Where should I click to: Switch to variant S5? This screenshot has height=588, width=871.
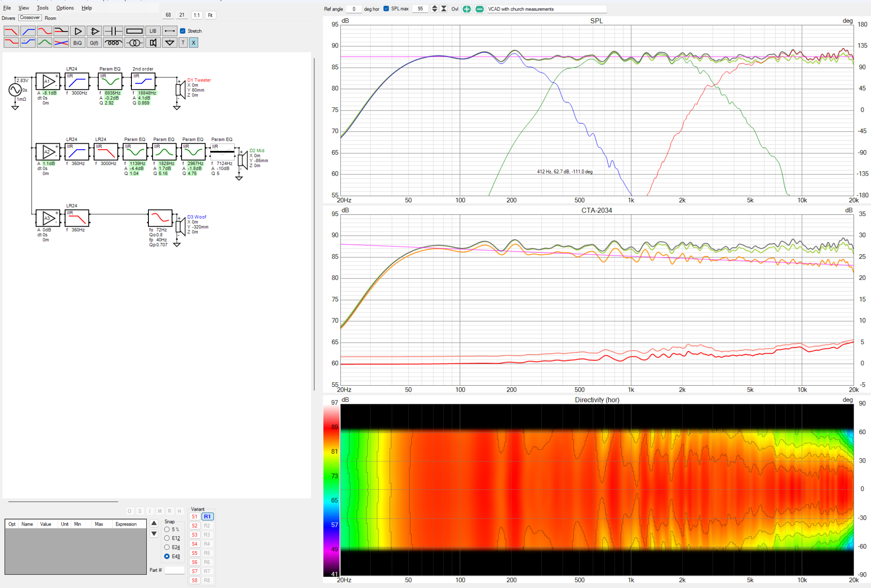coord(194,553)
